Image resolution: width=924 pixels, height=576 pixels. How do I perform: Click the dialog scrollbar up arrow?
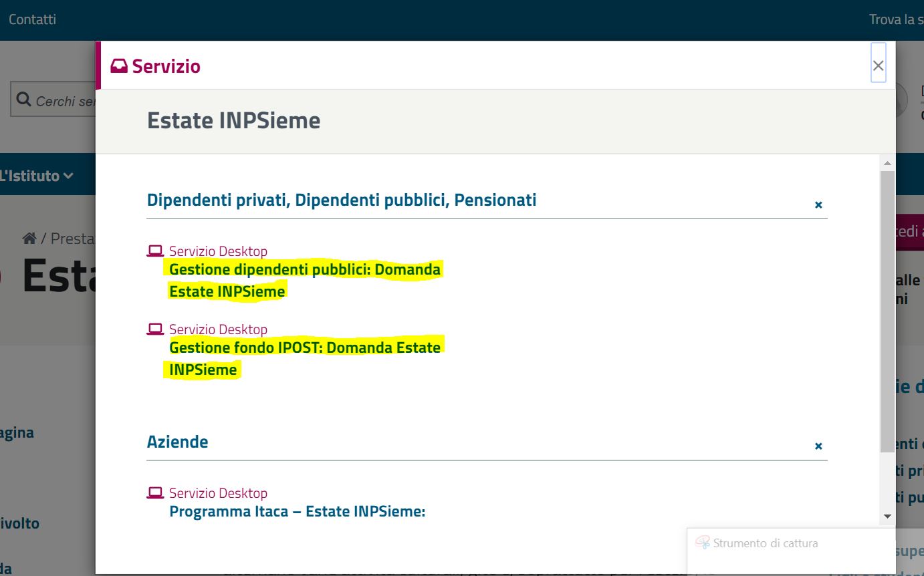[x=887, y=163]
